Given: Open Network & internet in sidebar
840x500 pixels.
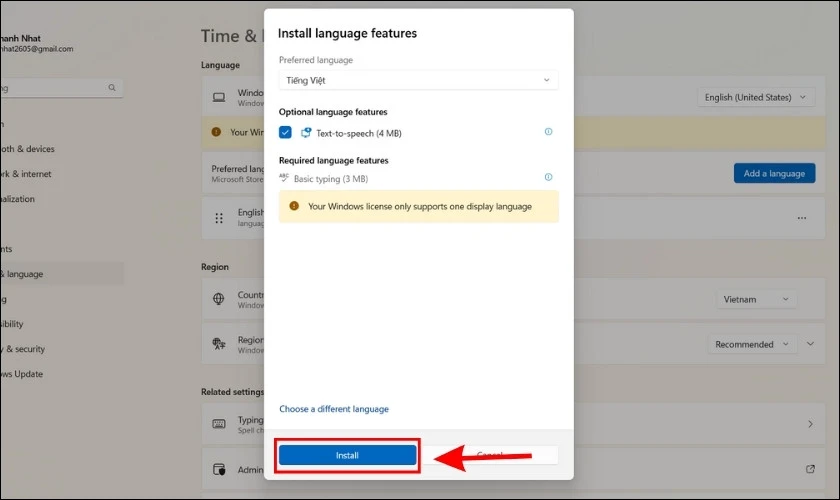Looking at the screenshot, I should 27,174.
